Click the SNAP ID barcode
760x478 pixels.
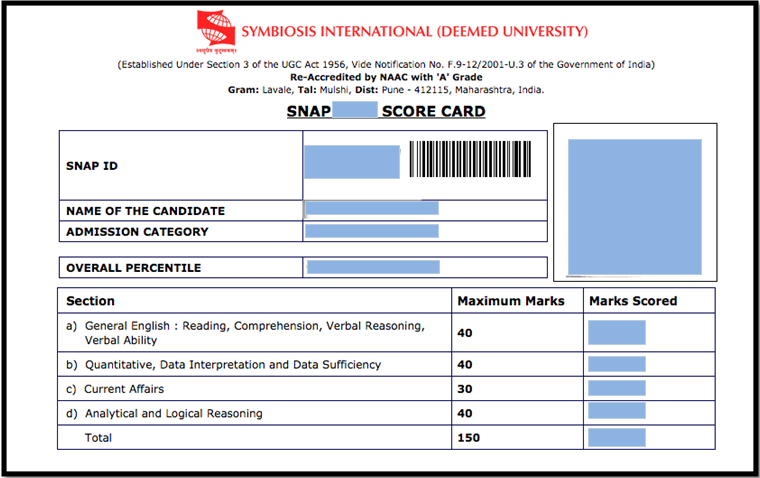469,159
